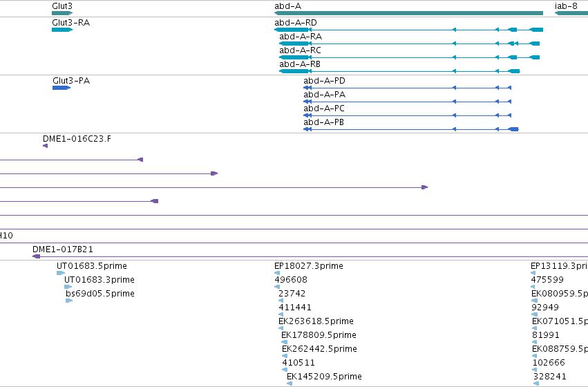
Task: Click the bs69d05.5prime insertion arrow
Action: (69, 301)
